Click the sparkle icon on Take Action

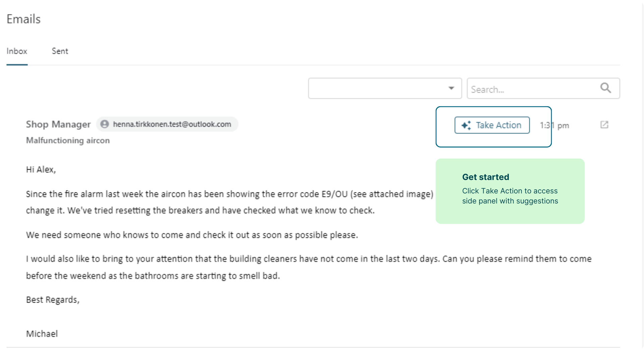(466, 125)
